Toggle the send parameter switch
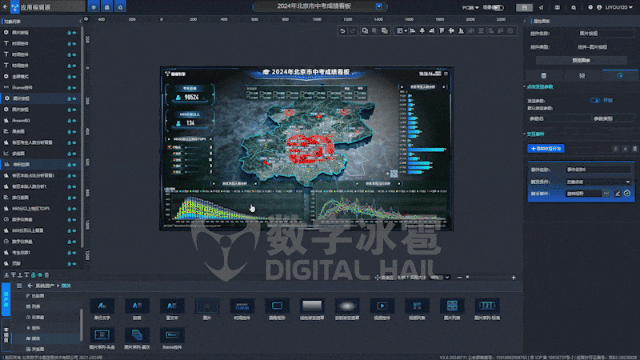Image resolution: width=640 pixels, height=360 pixels. (595, 100)
